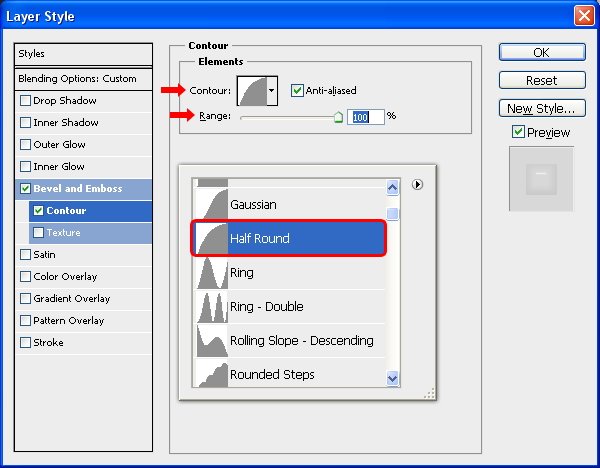Click the Range slider handle
Screen dimensions: 600x468
point(338,117)
